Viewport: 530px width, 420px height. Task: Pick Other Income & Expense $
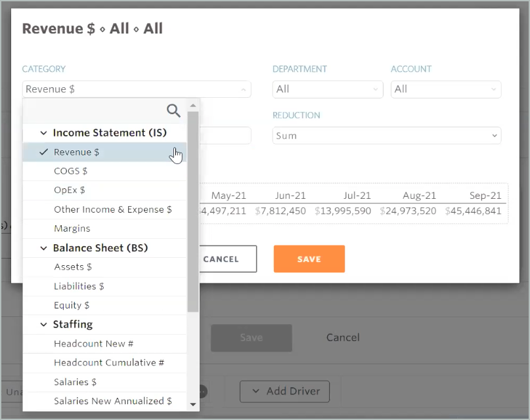112,210
